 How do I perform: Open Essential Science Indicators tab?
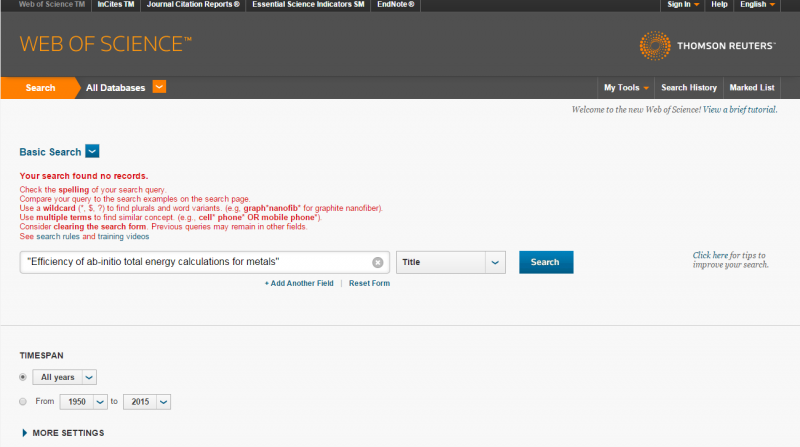tap(308, 4)
